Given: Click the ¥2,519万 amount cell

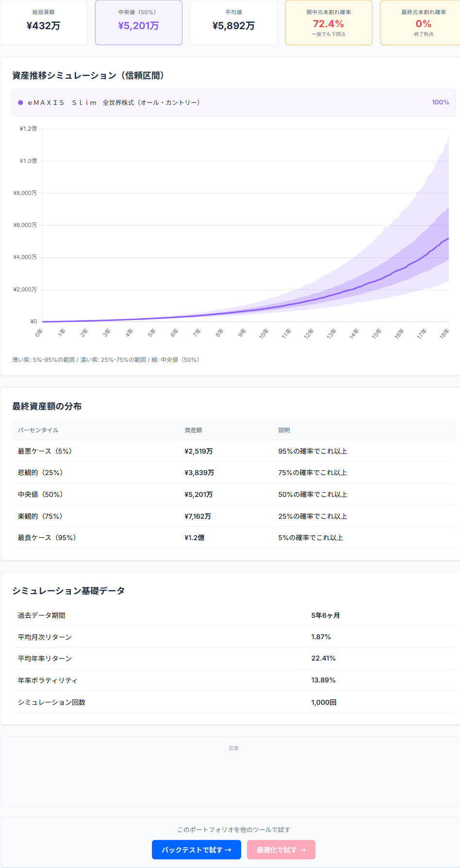Looking at the screenshot, I should (198, 451).
